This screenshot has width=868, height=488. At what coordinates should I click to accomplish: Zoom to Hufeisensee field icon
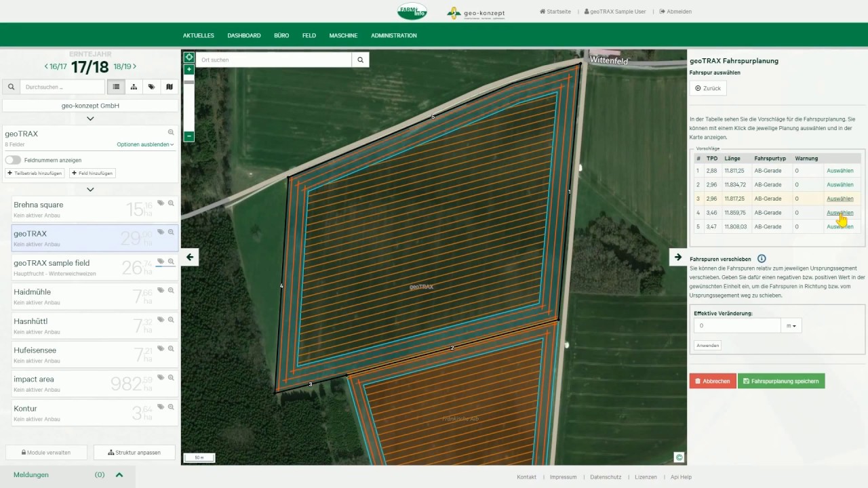click(x=171, y=348)
